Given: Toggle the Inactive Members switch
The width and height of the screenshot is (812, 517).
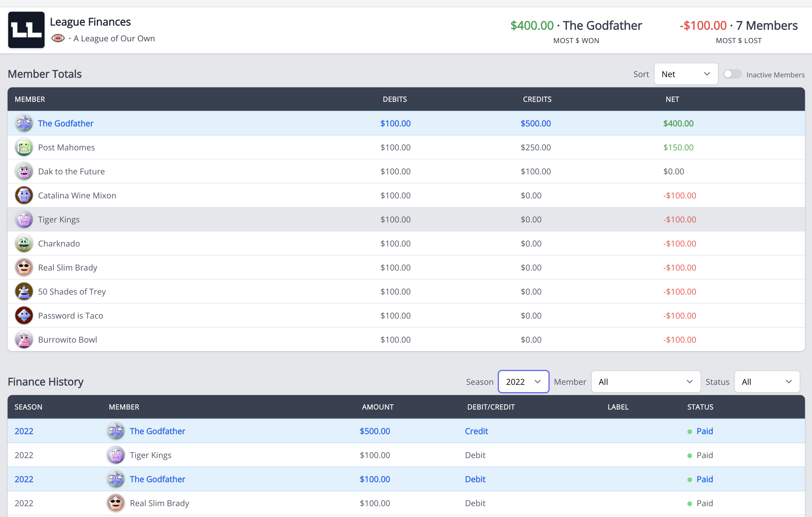Looking at the screenshot, I should [732, 74].
